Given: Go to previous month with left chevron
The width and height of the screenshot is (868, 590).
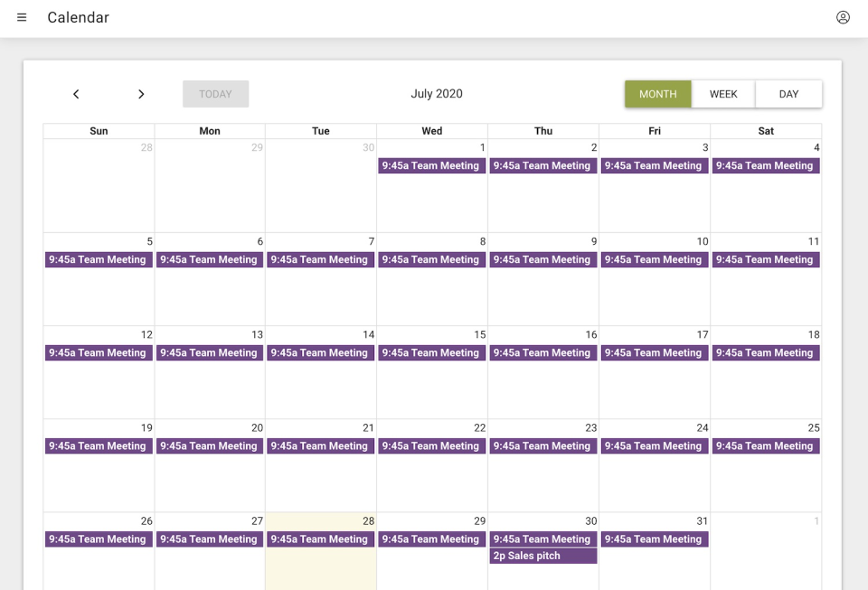Looking at the screenshot, I should coord(76,94).
